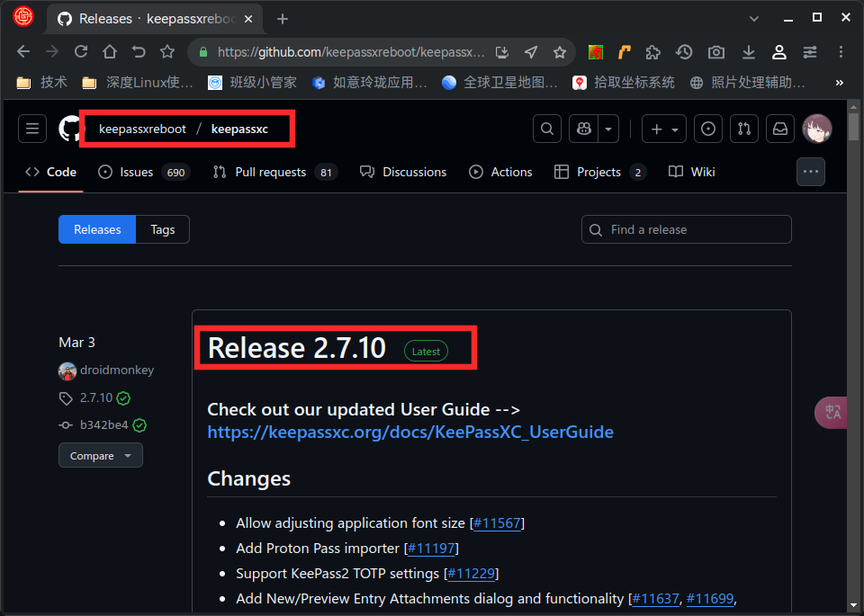Open the browser downloads icon
This screenshot has height=616, width=864.
tap(748, 52)
